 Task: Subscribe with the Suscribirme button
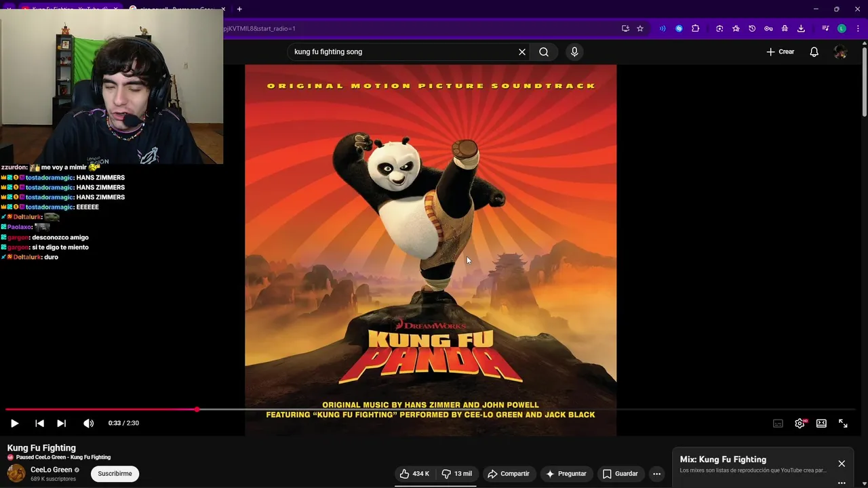[115, 474]
